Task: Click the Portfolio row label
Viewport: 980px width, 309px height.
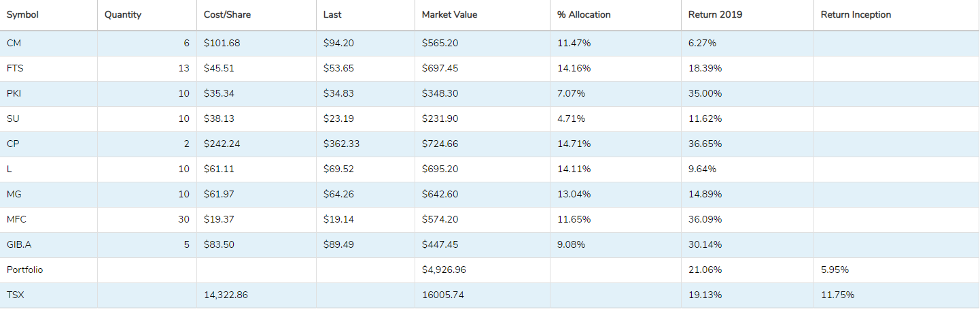Action: pyautogui.click(x=24, y=270)
